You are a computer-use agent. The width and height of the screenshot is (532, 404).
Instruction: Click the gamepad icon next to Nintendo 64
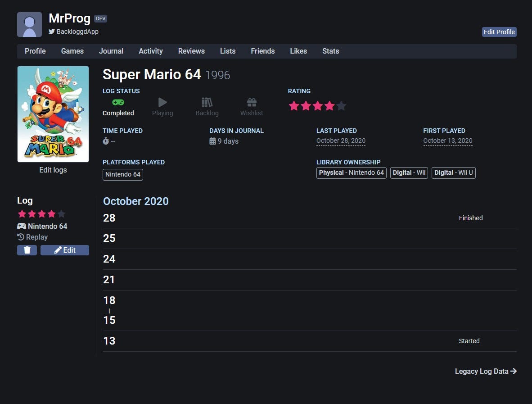point(21,226)
